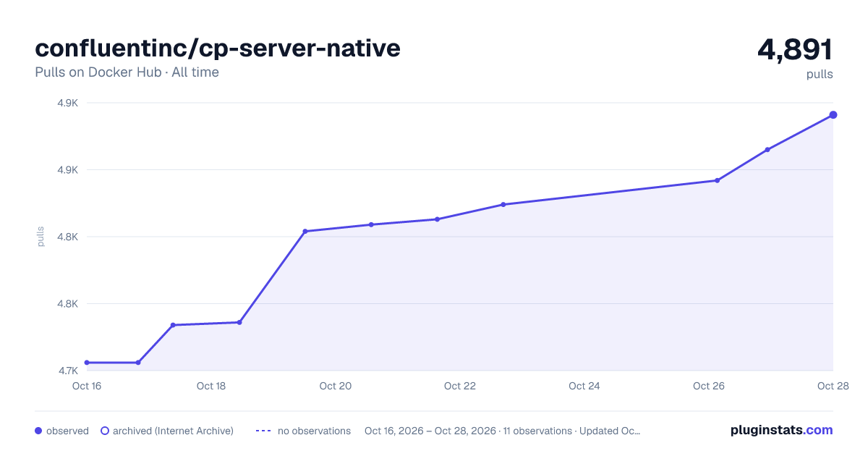Click the 4,891 total pulls number
This screenshot has width=868, height=456.
(x=795, y=50)
